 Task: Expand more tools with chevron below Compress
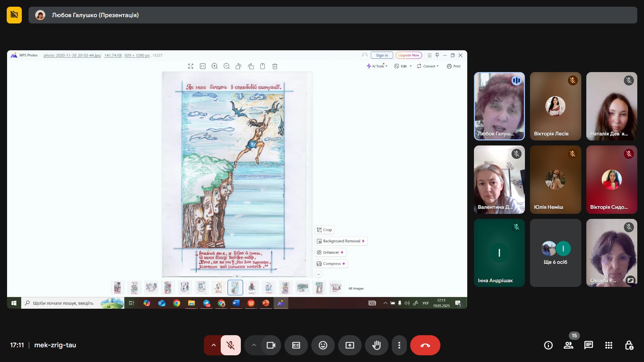coord(318,274)
